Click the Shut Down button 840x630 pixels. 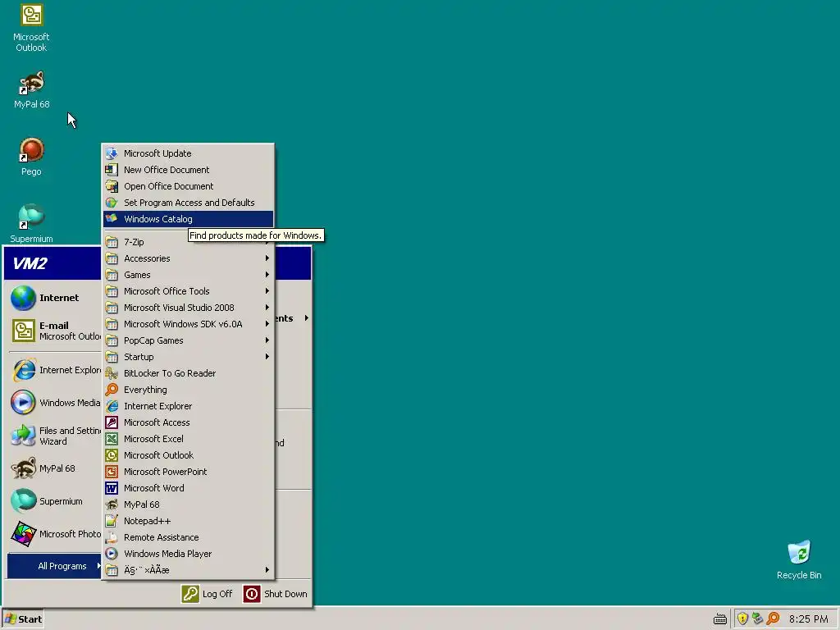click(276, 594)
